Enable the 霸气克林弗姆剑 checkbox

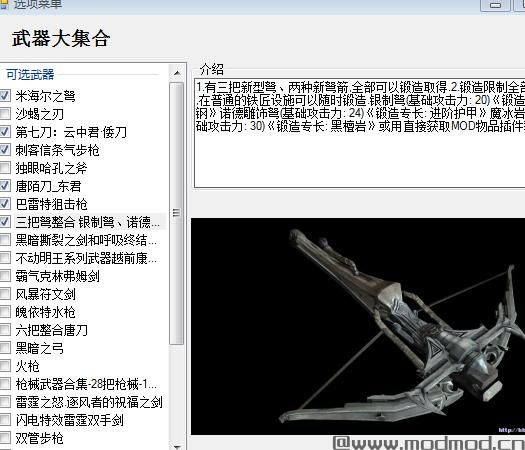tap(5, 276)
